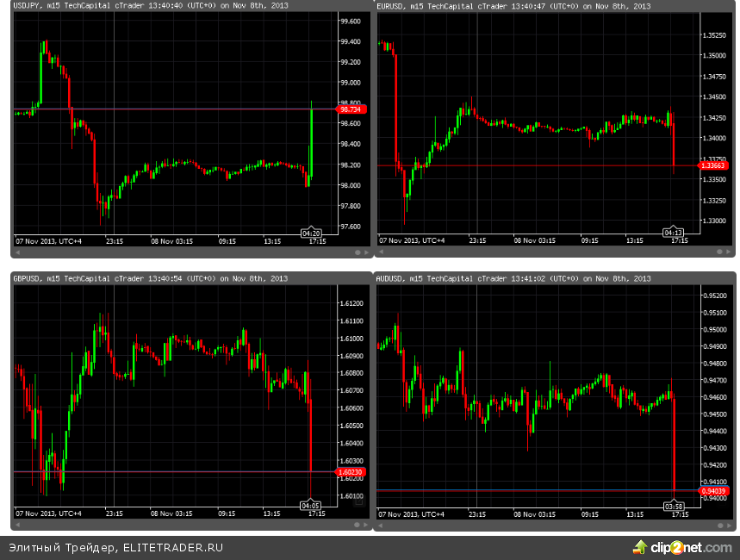Select the GBPUSD current price label 1.60230
The width and height of the screenshot is (740, 560).
coord(351,472)
